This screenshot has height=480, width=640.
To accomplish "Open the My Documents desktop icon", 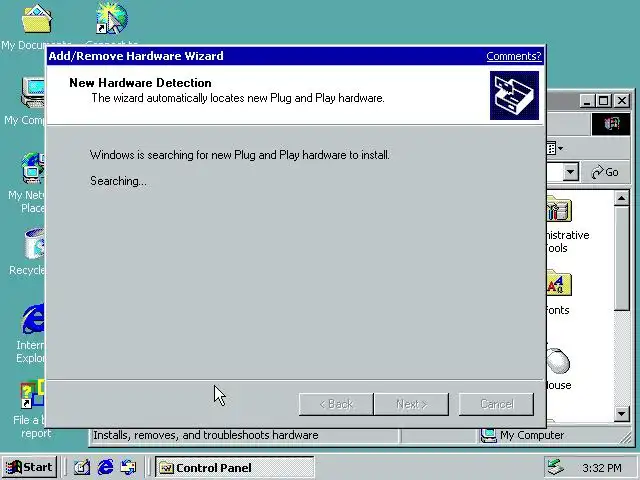I will click(37, 19).
